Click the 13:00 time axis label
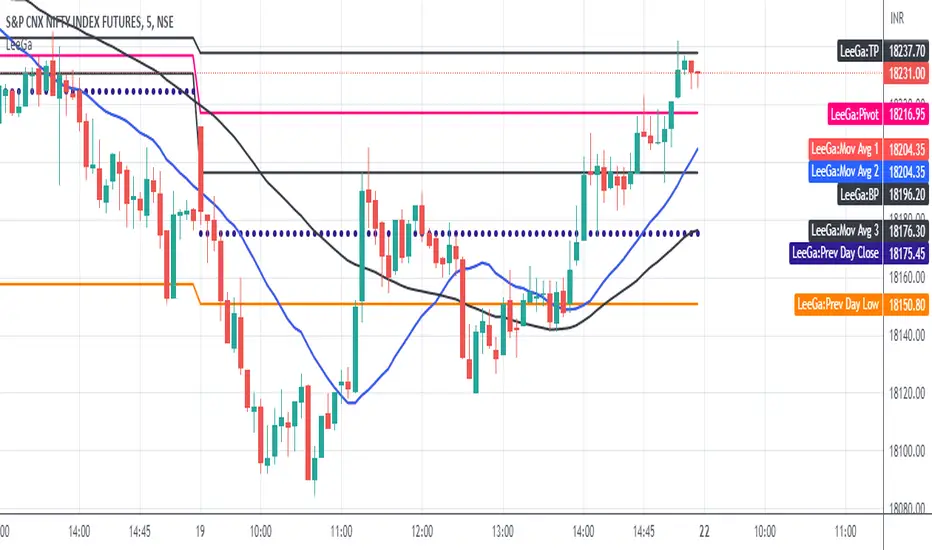Image resolution: width=932 pixels, height=550 pixels. click(503, 531)
